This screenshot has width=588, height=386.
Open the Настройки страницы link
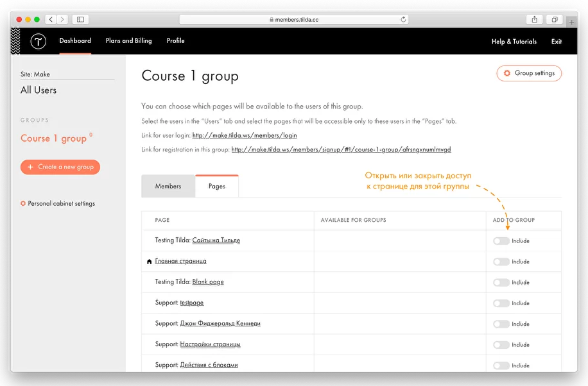tap(210, 344)
